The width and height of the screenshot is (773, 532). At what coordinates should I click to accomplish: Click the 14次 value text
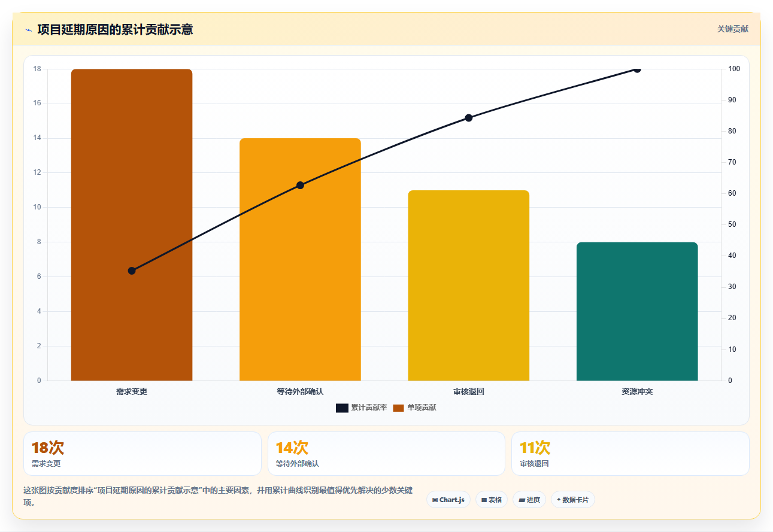pos(292,448)
